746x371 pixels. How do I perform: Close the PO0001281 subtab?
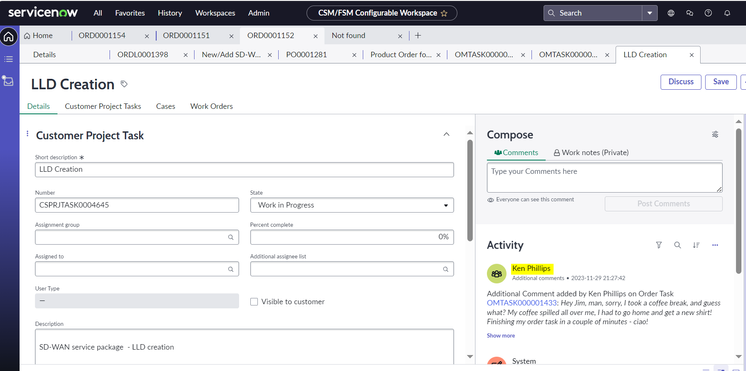354,55
